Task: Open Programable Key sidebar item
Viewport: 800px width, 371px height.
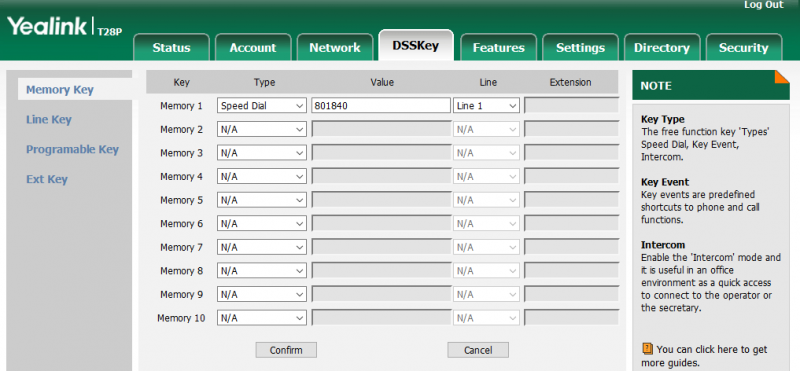Action: pyautogui.click(x=72, y=150)
